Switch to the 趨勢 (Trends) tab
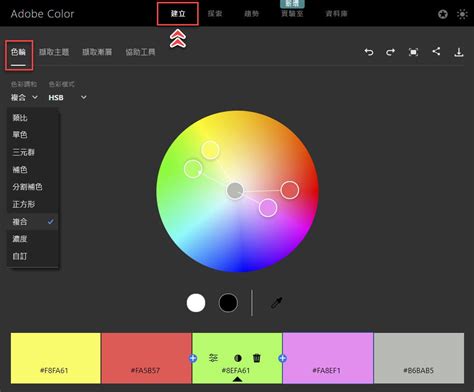This screenshot has height=392, width=474. click(251, 14)
